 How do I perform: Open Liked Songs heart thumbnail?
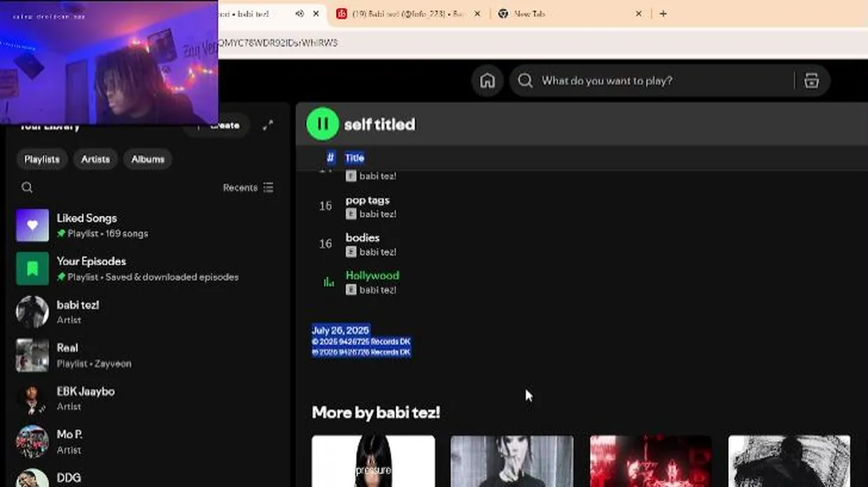click(32, 225)
